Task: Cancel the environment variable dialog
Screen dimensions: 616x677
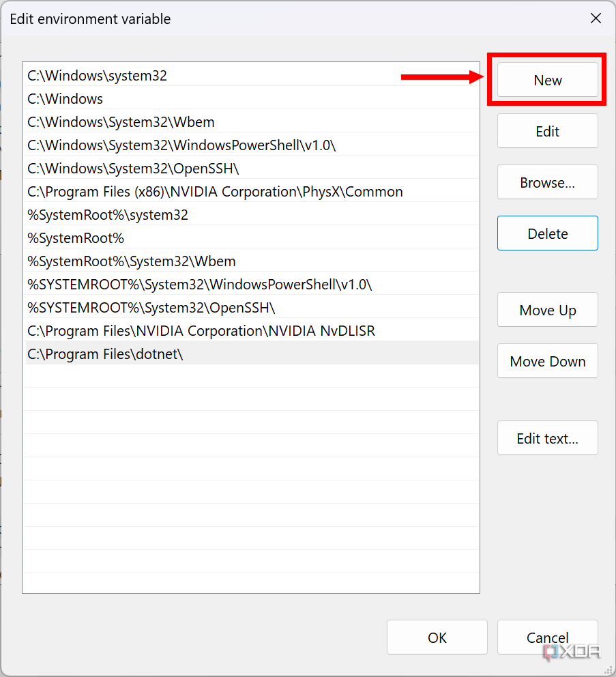Action: 547,637
